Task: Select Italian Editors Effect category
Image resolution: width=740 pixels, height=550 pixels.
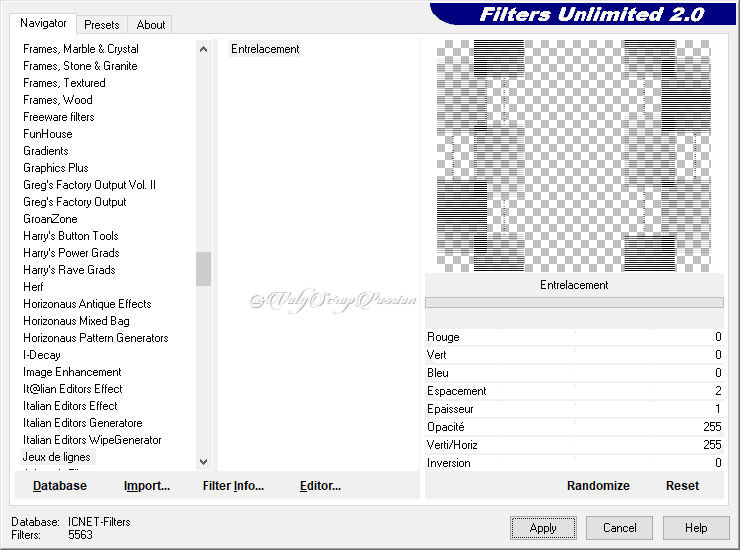Action: pyautogui.click(x=70, y=406)
